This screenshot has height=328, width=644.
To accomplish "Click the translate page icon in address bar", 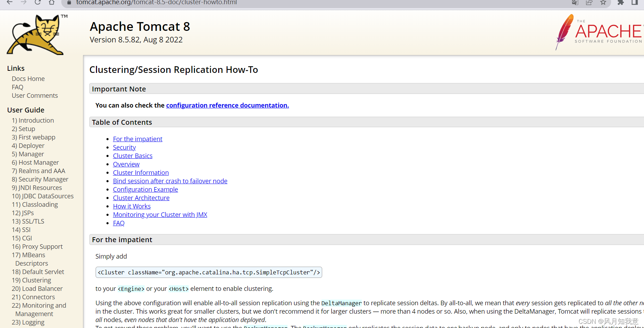I will pos(575,2).
